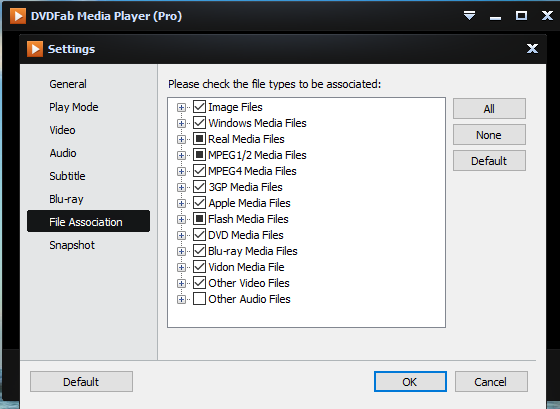Select all file types with All button
Screen dimensions: 560x409
[x=489, y=109]
